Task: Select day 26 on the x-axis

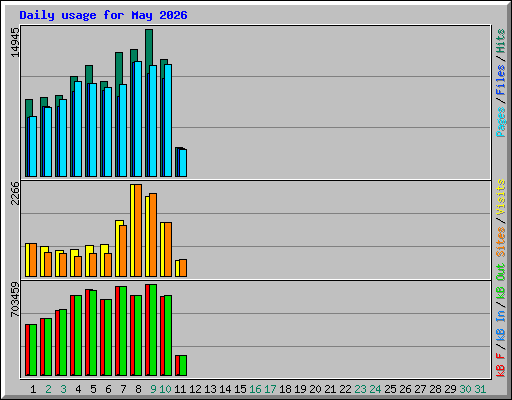Action: click(405, 389)
